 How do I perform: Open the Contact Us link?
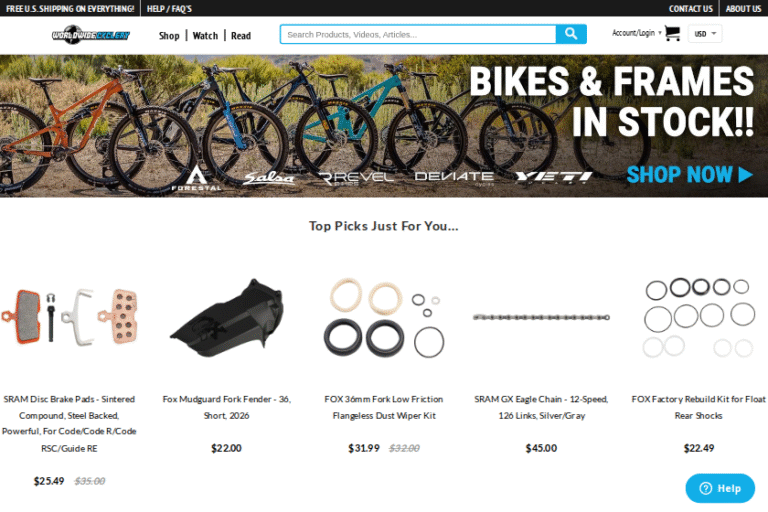(691, 9)
